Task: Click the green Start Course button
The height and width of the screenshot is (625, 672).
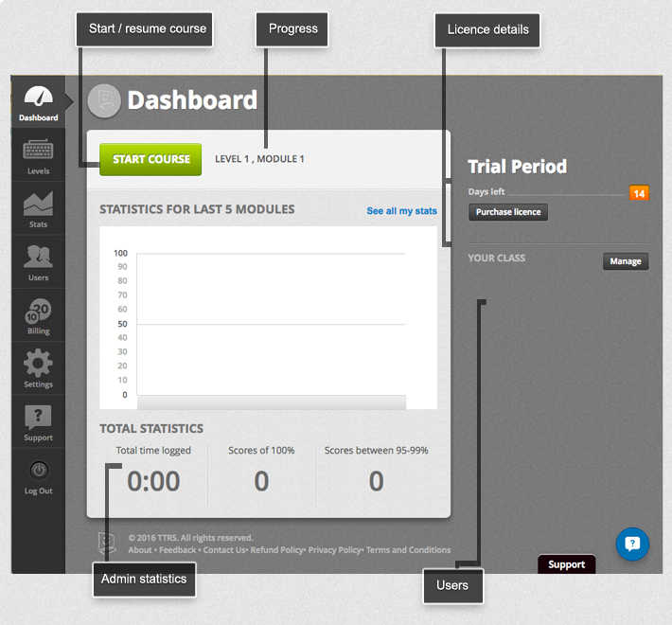Action: [150, 159]
